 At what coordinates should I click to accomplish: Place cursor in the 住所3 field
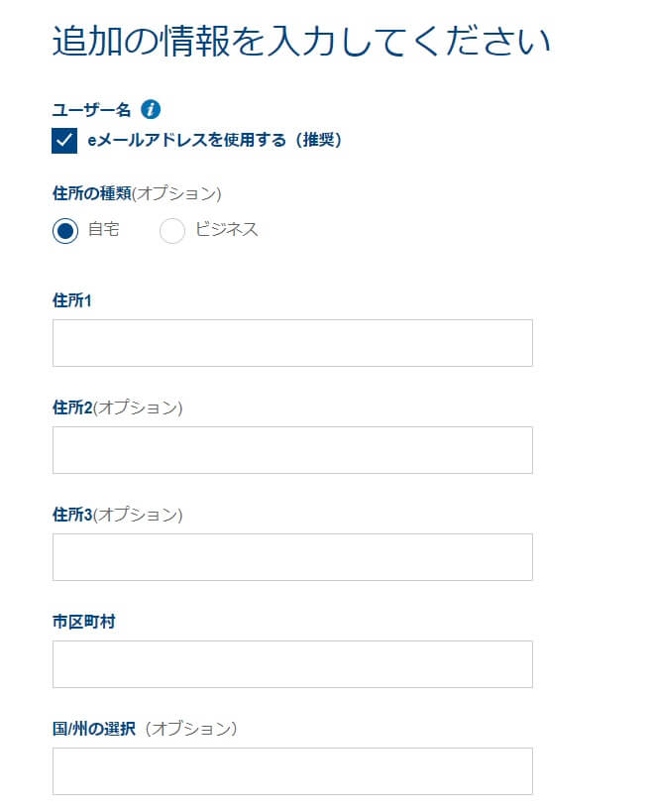point(292,557)
